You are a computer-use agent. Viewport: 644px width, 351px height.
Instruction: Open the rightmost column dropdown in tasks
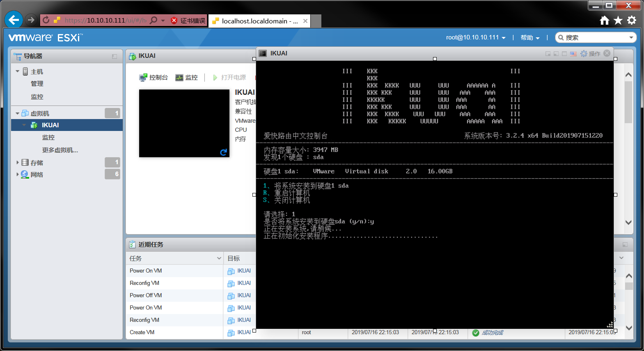(621, 258)
